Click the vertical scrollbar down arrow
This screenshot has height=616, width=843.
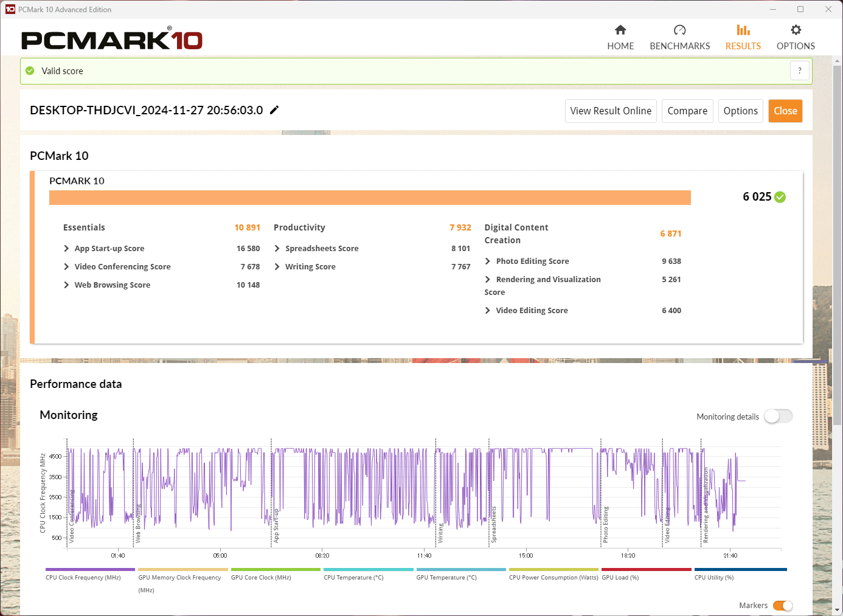click(837, 610)
